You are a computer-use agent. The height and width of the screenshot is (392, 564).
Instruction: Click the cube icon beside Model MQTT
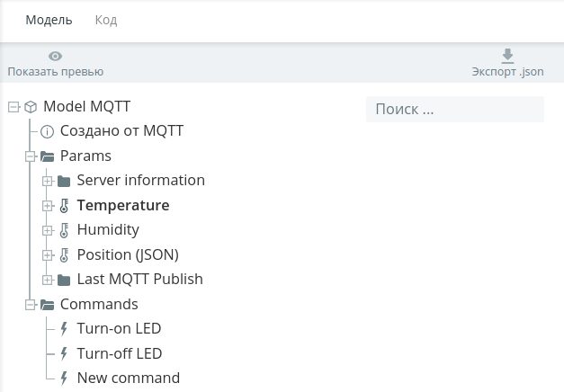point(31,107)
